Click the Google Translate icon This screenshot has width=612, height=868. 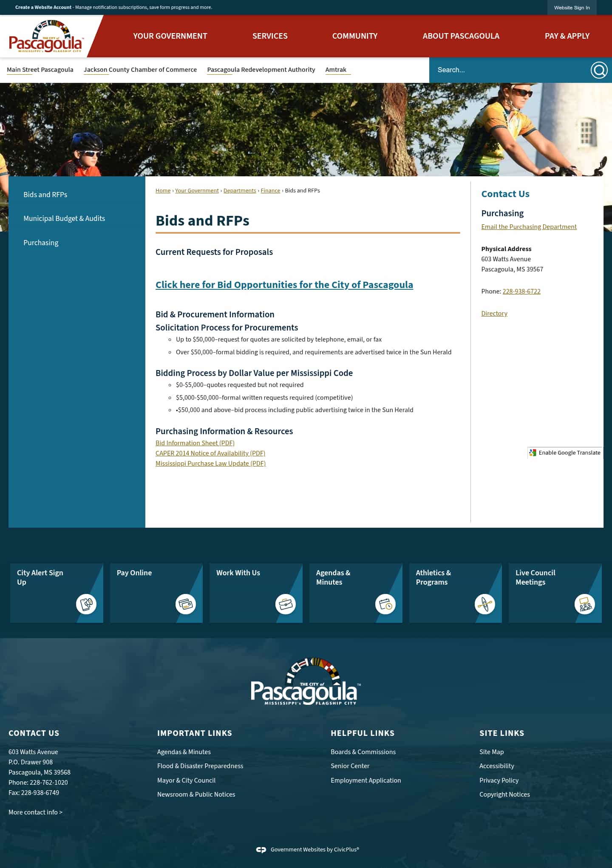(533, 453)
